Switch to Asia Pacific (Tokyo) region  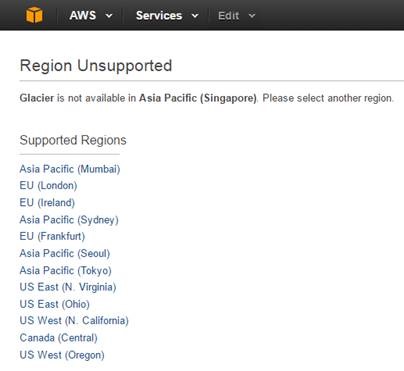click(x=65, y=270)
